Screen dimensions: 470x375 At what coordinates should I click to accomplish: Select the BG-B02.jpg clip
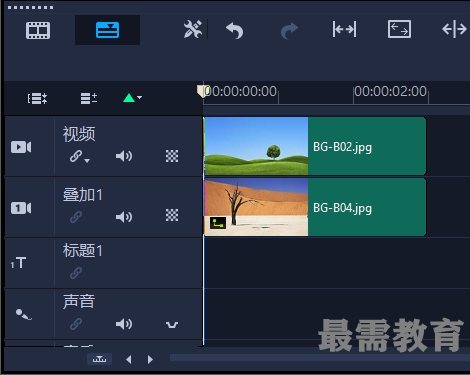315,146
